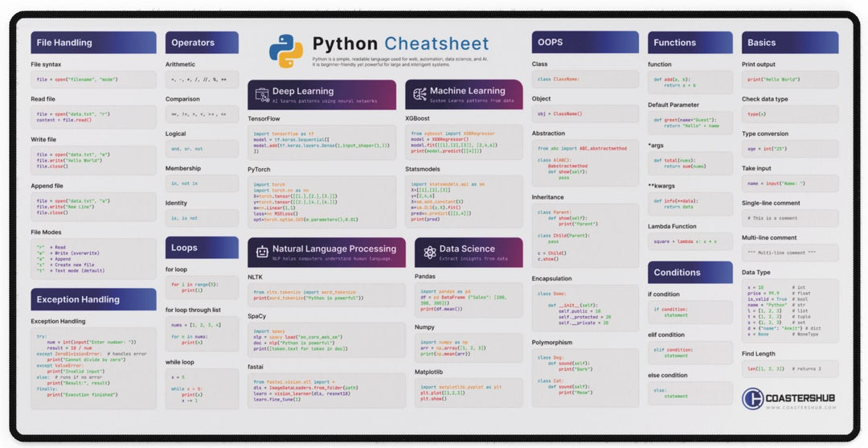Viewport: 868px width, 448px height.
Task: Click the Natural Language Processing robot icon
Action: [x=262, y=252]
